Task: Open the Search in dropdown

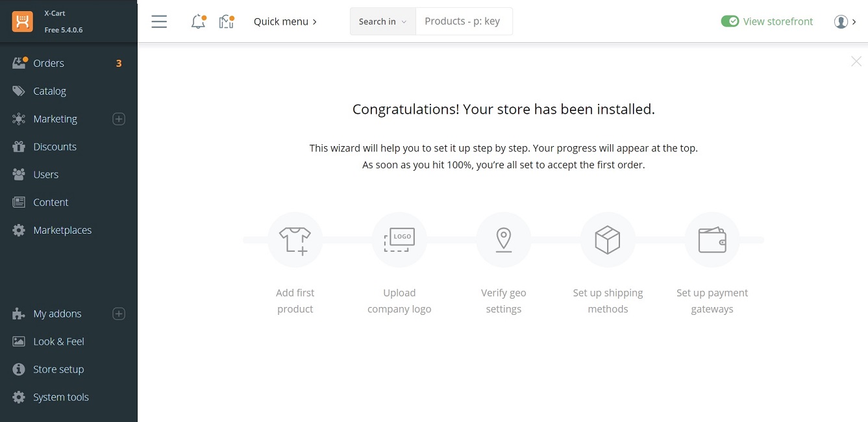Action: pyautogui.click(x=382, y=21)
